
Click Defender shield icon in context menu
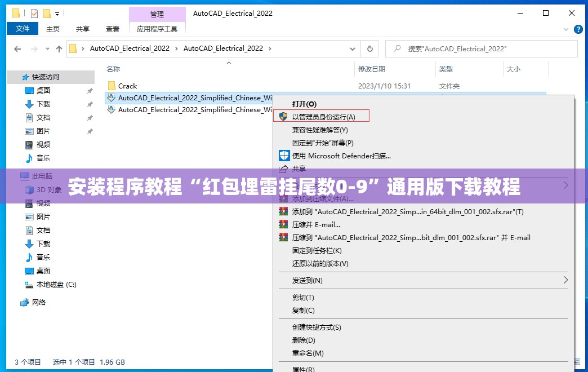[x=284, y=156]
